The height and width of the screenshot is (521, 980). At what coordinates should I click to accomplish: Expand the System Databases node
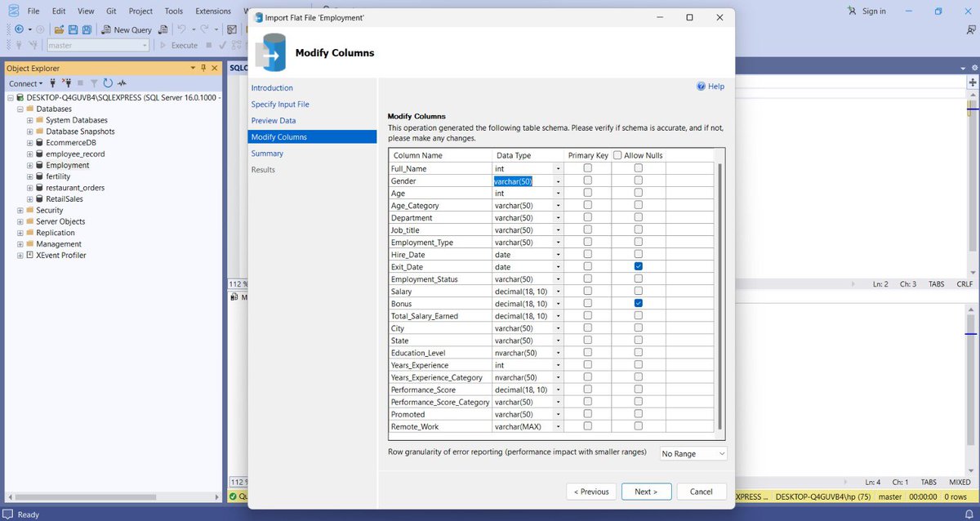tap(29, 120)
